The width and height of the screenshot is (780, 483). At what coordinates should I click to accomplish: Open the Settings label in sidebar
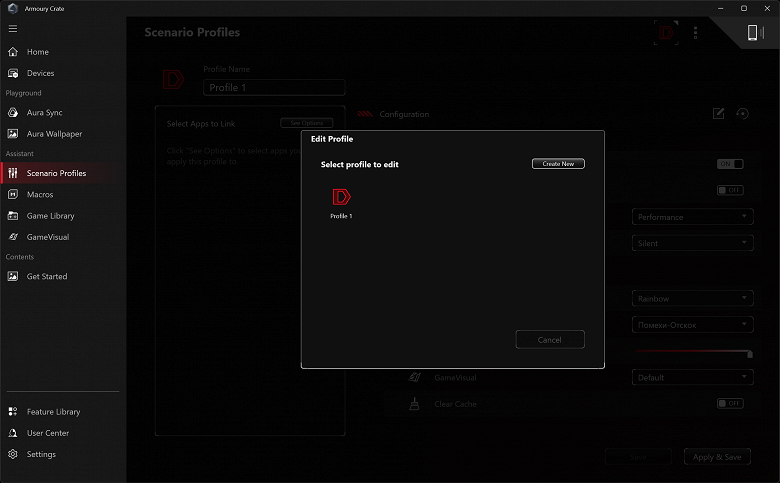(41, 454)
